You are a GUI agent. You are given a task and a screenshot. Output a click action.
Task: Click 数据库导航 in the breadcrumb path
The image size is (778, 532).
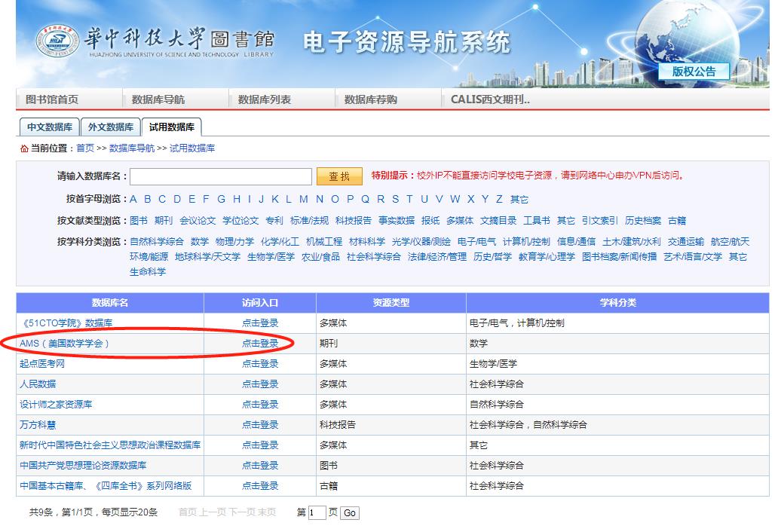[131, 148]
